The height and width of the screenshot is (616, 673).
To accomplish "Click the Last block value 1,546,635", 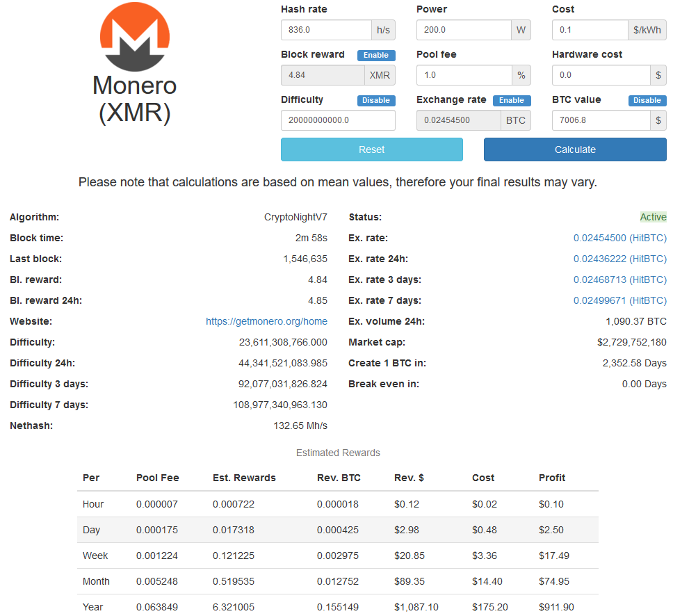I will (305, 259).
